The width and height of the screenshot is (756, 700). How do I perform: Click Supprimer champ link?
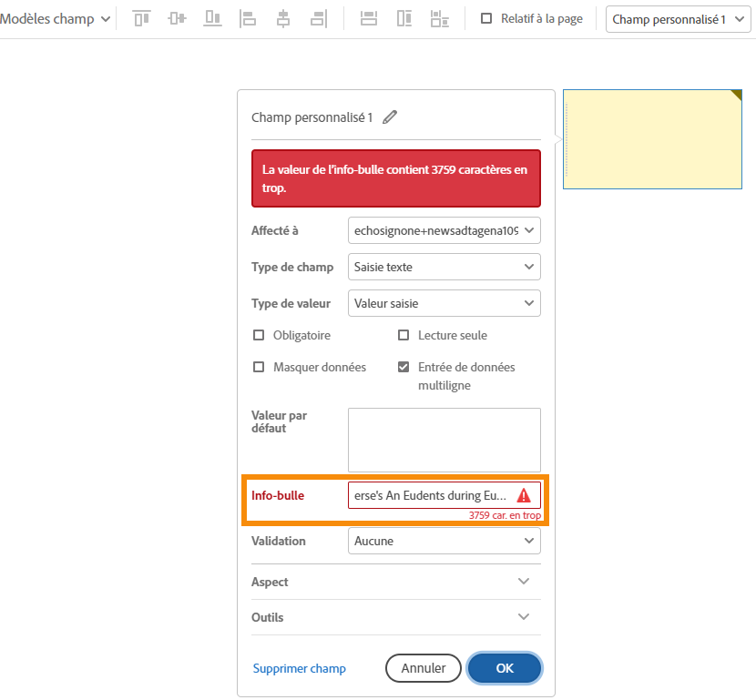click(300, 668)
